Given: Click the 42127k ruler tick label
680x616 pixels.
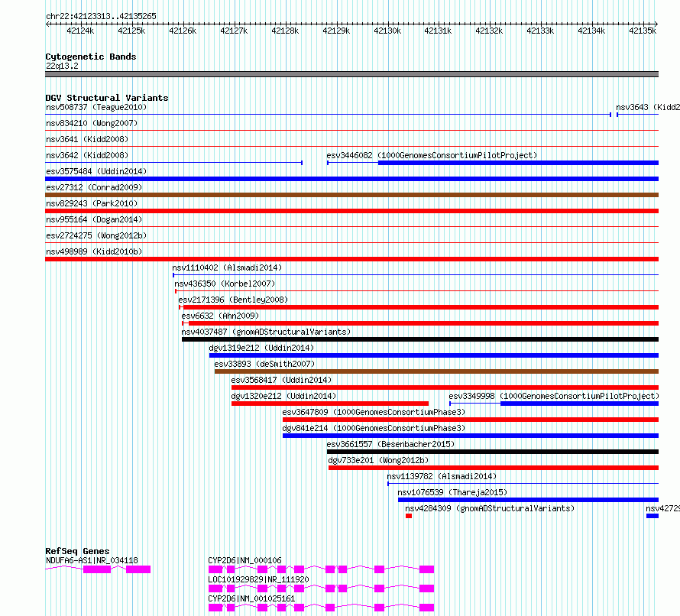Looking at the screenshot, I should [234, 31].
